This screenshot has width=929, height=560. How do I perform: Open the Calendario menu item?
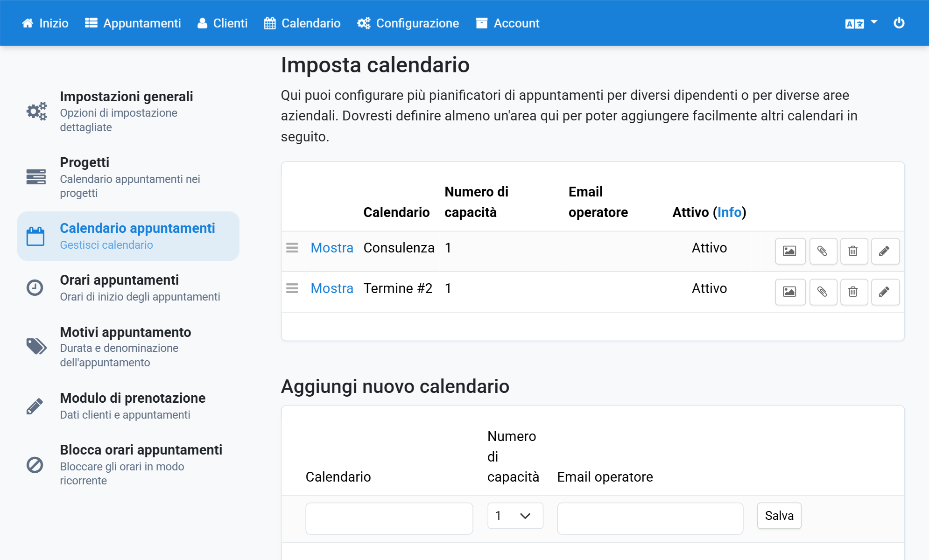click(302, 23)
